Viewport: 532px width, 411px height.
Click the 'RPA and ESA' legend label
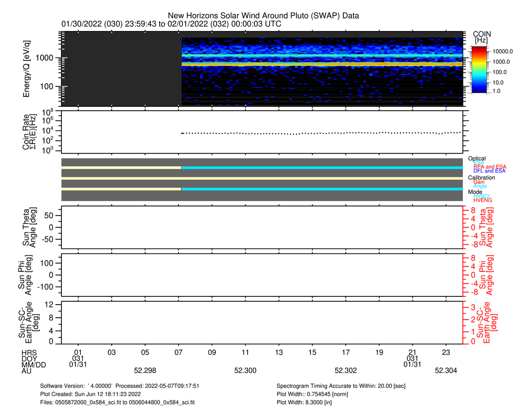click(490, 167)
